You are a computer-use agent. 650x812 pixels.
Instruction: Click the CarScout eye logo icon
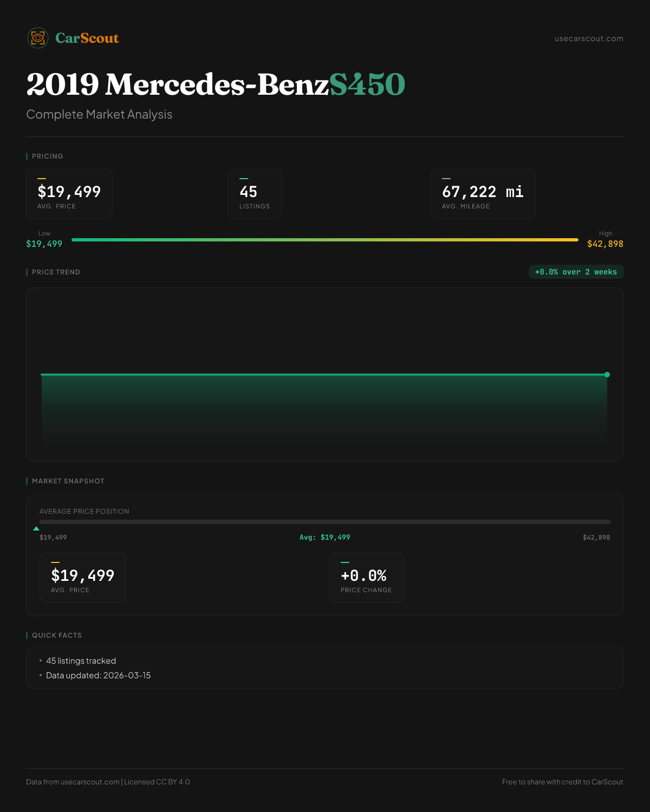click(38, 38)
